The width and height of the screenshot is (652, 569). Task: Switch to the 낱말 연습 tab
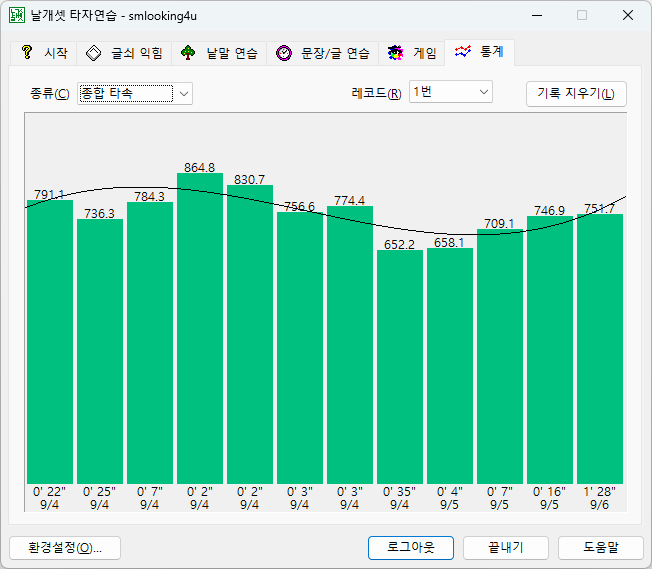(219, 53)
